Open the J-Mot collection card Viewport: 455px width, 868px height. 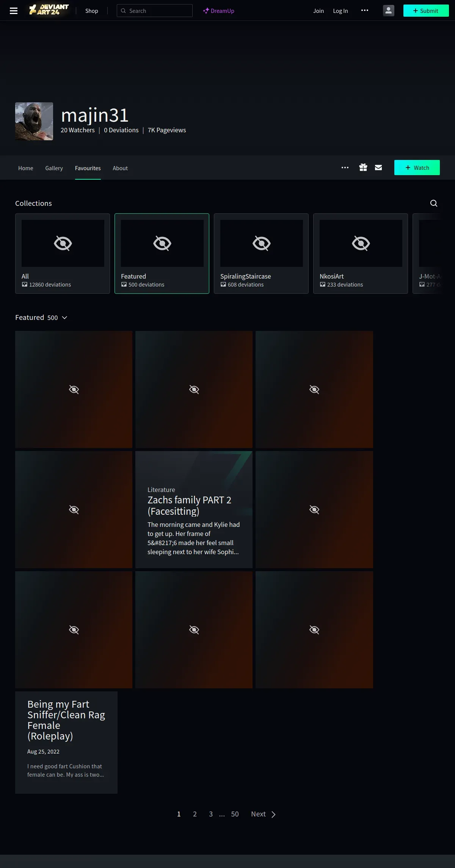(428, 254)
